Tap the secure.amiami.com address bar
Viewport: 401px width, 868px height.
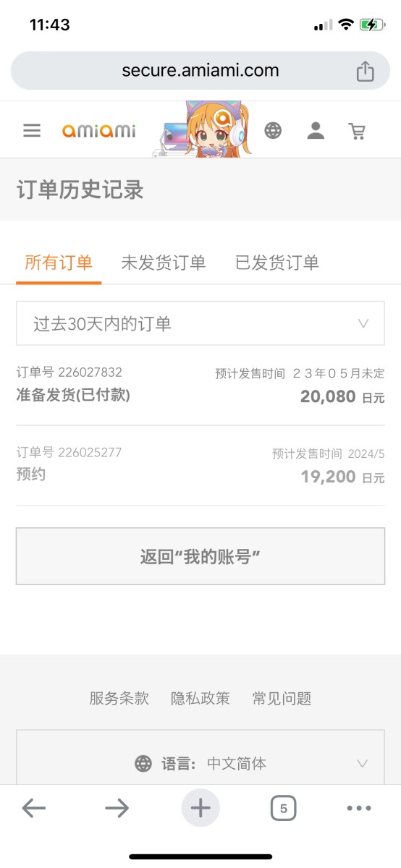click(x=200, y=71)
